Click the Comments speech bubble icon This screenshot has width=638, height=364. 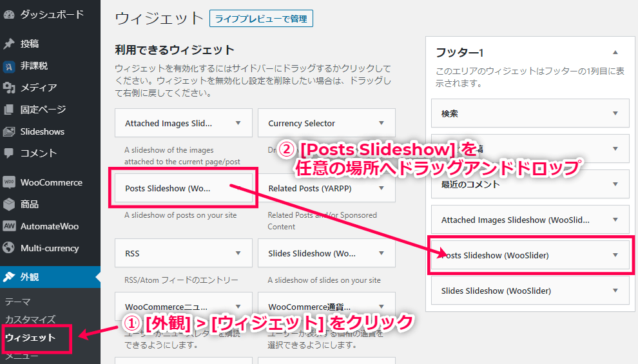[x=9, y=153]
